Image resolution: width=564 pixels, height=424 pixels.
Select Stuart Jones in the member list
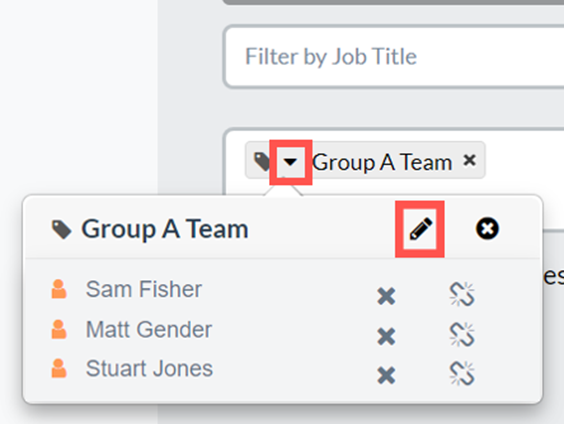coord(149,369)
